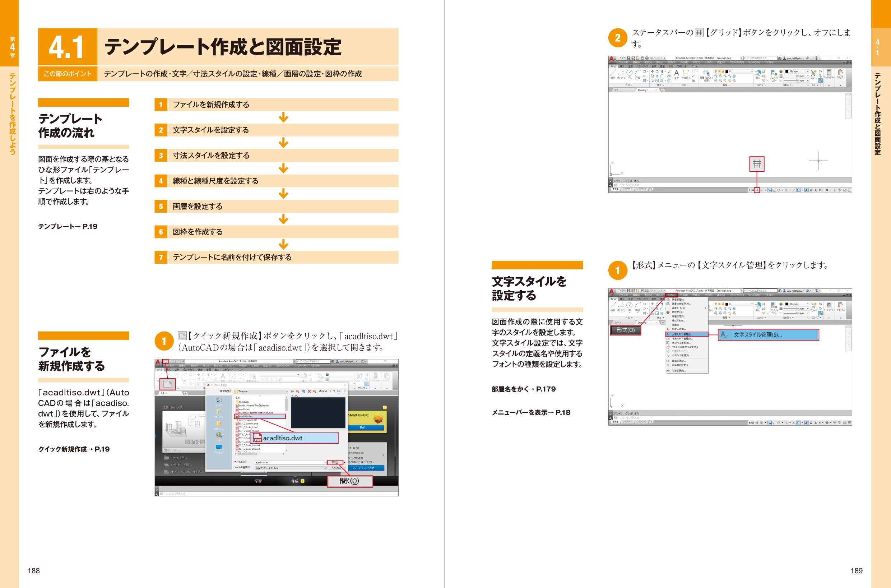Switch to レイアウト1 tab in grid-off screenshot
This screenshot has height=588, width=891.
click(627, 189)
